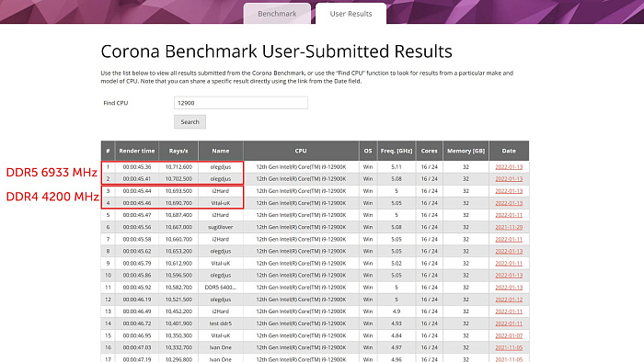Click the name i2Hard in row 3

click(221, 191)
